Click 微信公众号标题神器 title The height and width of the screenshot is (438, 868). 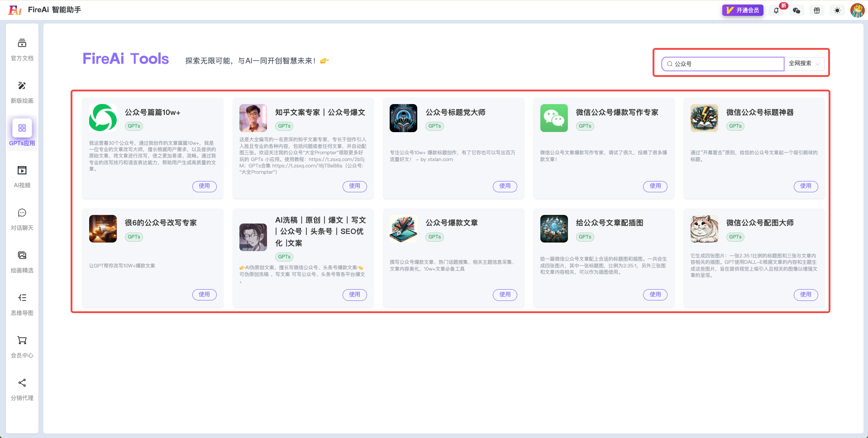[760, 112]
